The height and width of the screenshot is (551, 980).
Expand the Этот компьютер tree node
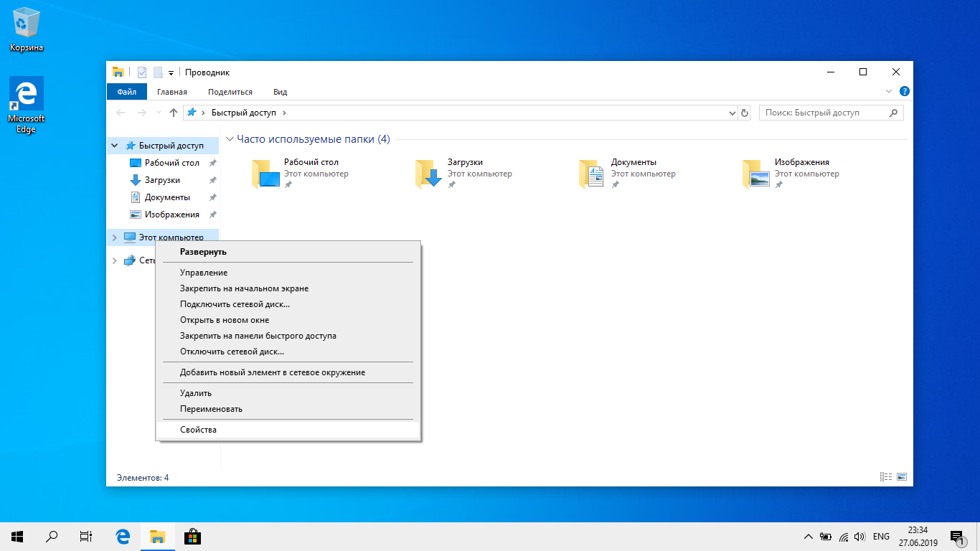(115, 237)
